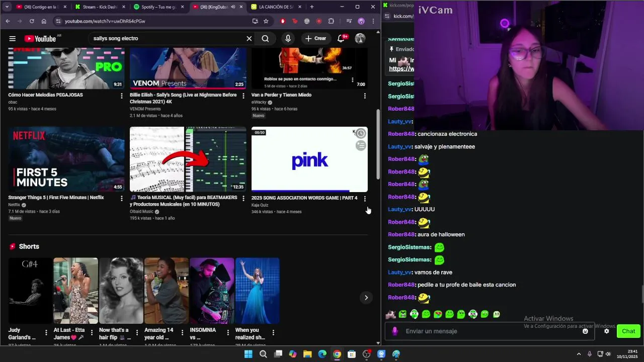Image resolution: width=644 pixels, height=362 pixels.
Task: Open the Olbaid Music channel link
Action: click(x=141, y=212)
